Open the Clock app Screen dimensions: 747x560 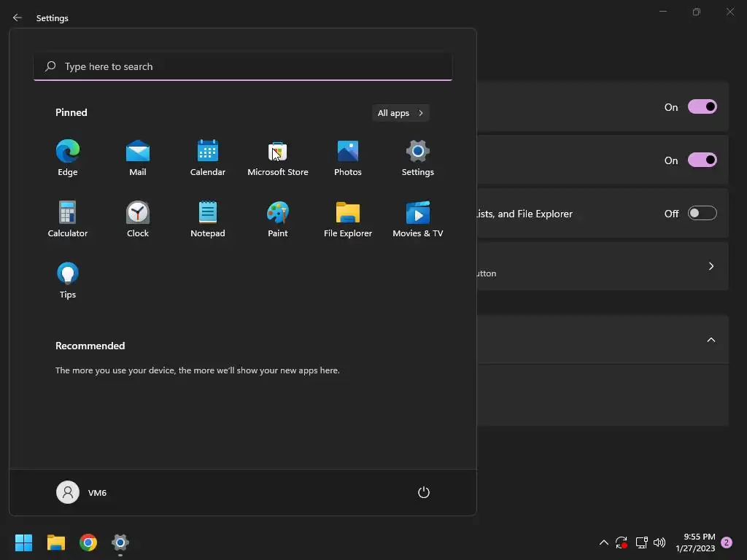tap(138, 219)
